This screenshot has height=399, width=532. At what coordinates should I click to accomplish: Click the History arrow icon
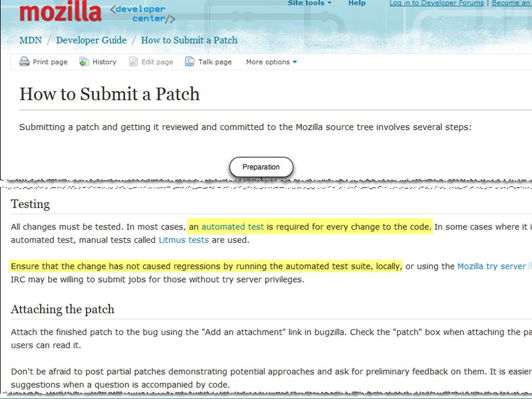coord(84,62)
